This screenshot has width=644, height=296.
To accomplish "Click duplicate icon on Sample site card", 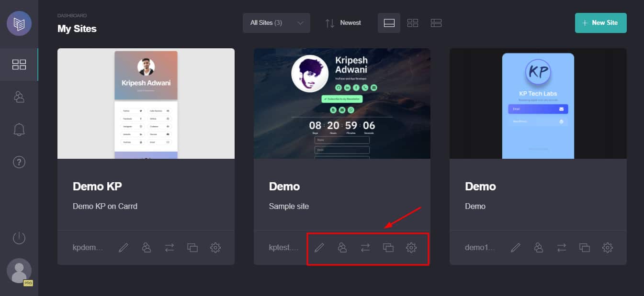I will pyautogui.click(x=388, y=248).
